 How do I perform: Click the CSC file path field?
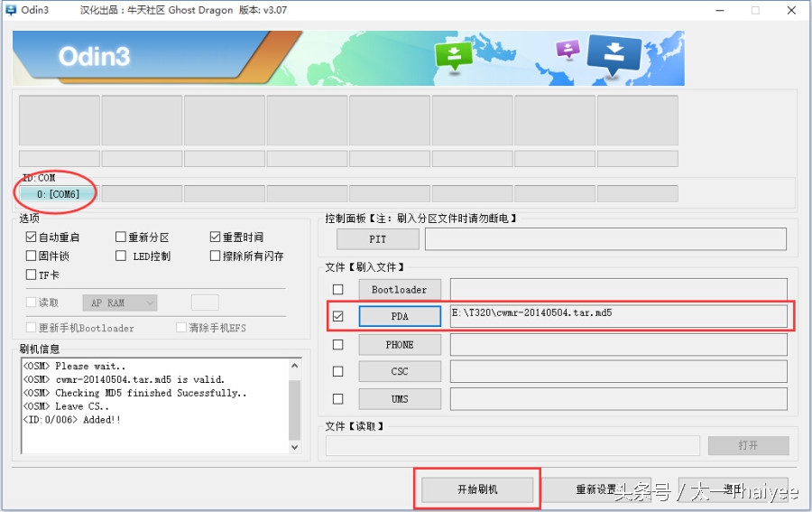tap(618, 371)
